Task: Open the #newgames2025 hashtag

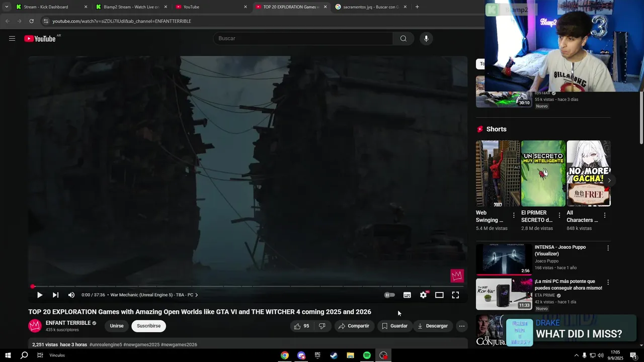Action: (141, 345)
